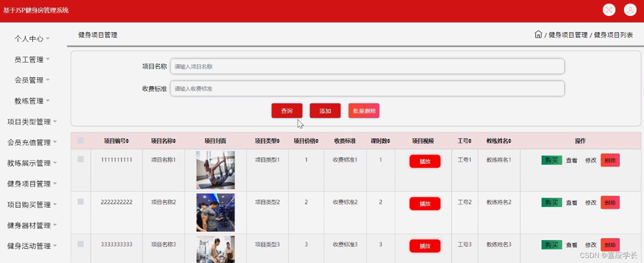The image size is (644, 263).
Task: Sort by 项目名称 column arrows
Action: pyautogui.click(x=174, y=141)
